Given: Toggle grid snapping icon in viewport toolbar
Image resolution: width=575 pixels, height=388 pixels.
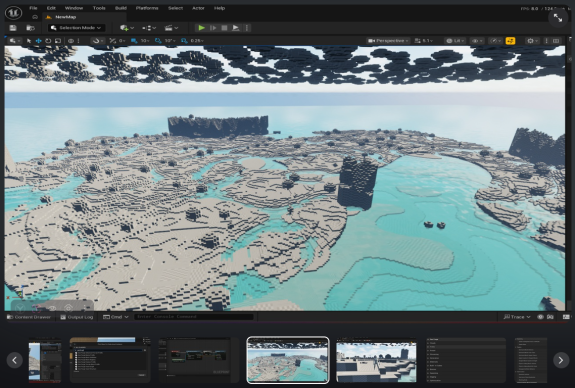Looking at the screenshot, I should 134,41.
